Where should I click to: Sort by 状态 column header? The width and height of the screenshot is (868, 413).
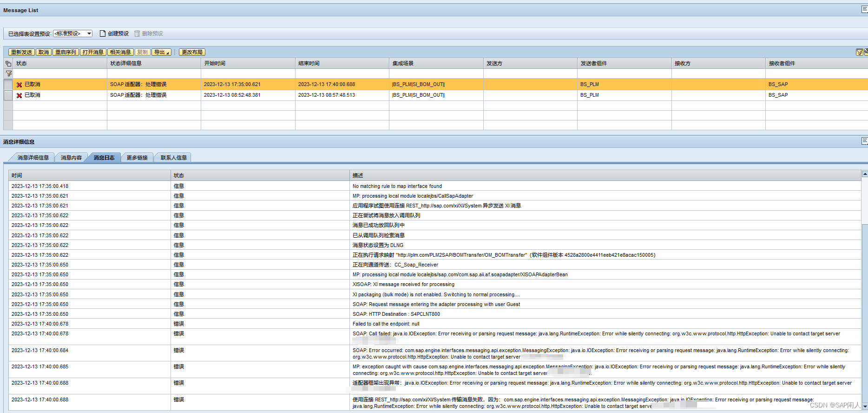(60, 63)
